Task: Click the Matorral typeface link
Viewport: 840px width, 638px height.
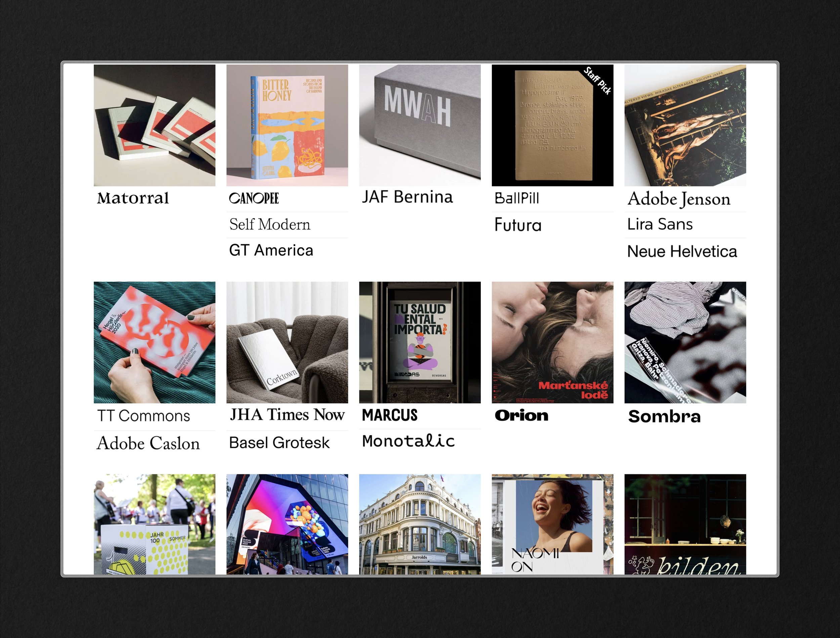Action: pyautogui.click(x=133, y=198)
